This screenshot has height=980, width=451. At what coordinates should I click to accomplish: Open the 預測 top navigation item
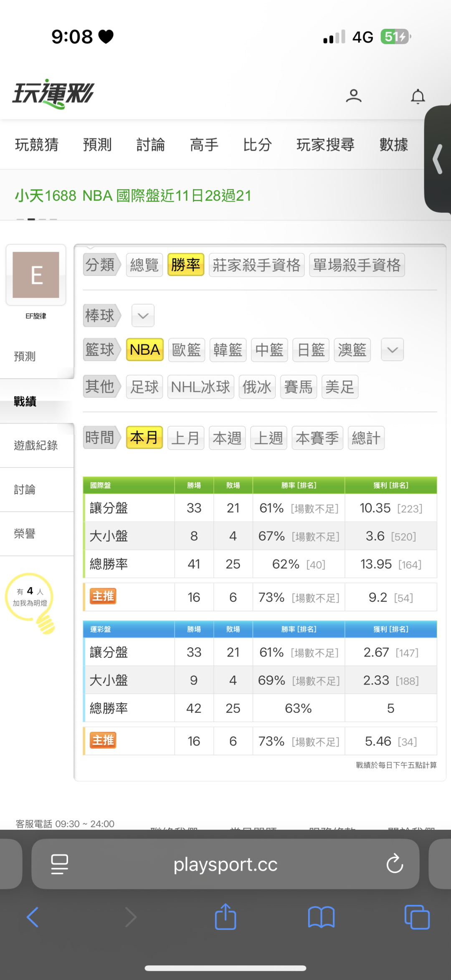click(x=97, y=144)
